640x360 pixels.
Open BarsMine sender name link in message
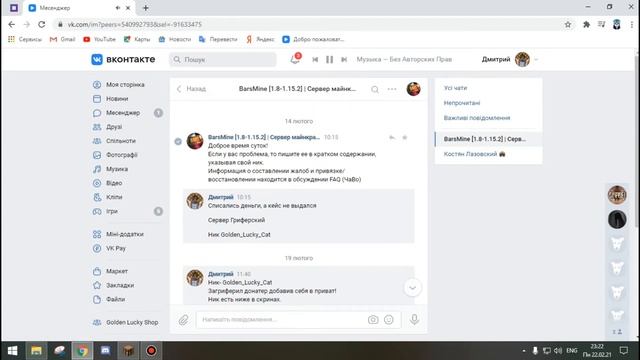pyautogui.click(x=264, y=137)
